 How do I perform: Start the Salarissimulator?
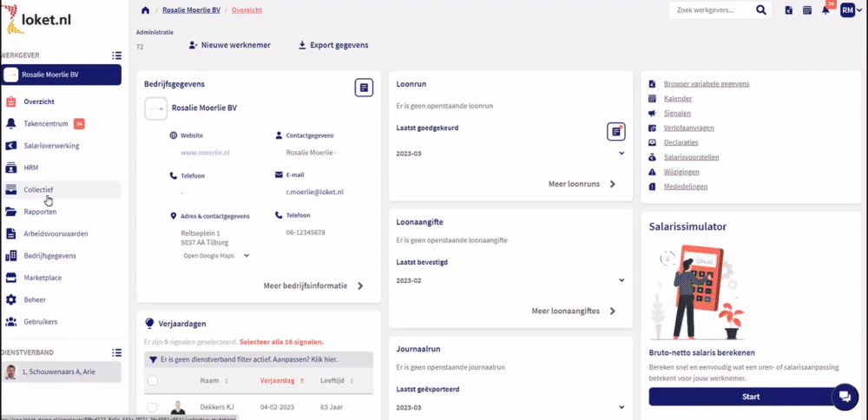(751, 397)
